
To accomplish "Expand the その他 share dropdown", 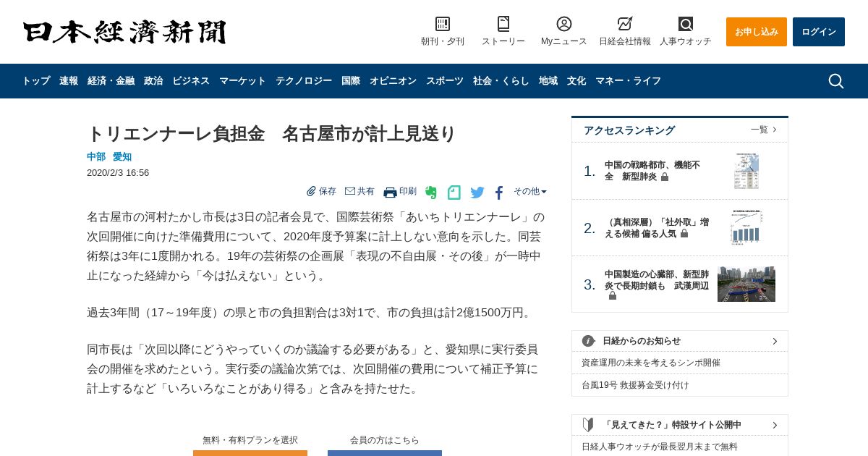I will pos(530,191).
